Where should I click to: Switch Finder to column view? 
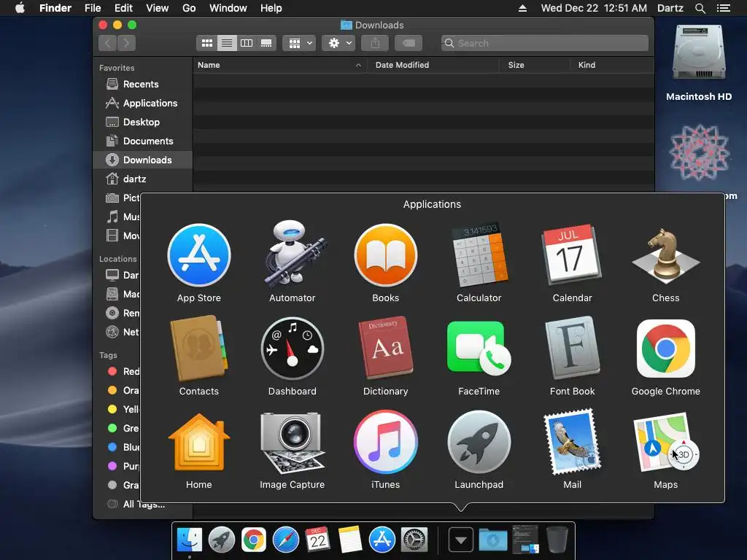[x=247, y=43]
